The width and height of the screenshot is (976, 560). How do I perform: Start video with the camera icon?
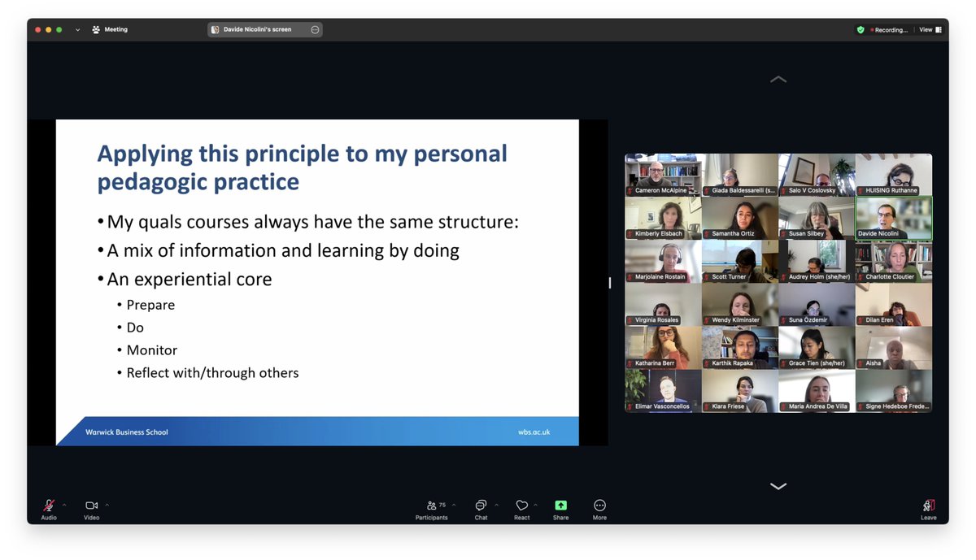coord(91,506)
